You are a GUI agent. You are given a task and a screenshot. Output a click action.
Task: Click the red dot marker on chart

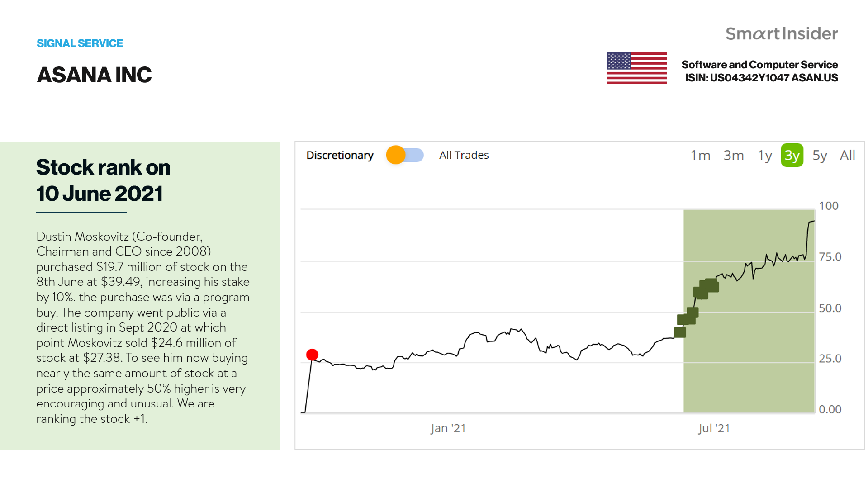click(312, 355)
